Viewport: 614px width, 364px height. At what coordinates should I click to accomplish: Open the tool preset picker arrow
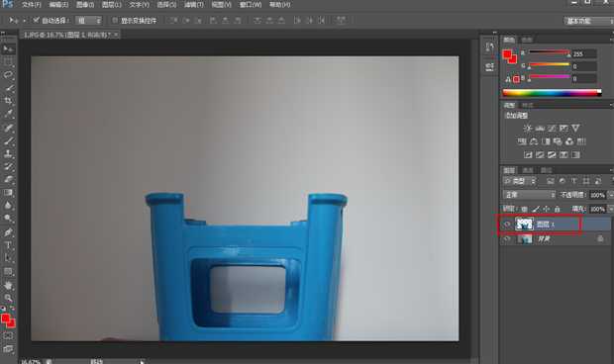24,21
